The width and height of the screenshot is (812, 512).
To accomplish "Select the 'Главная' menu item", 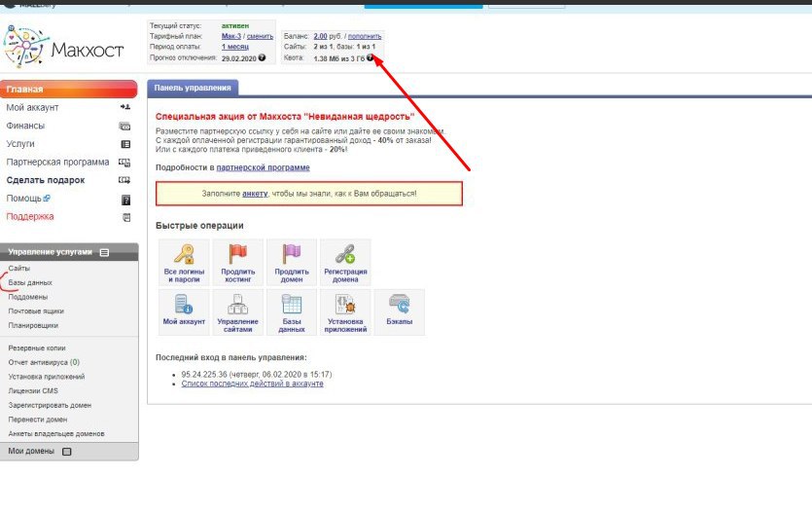I will pyautogui.click(x=68, y=90).
